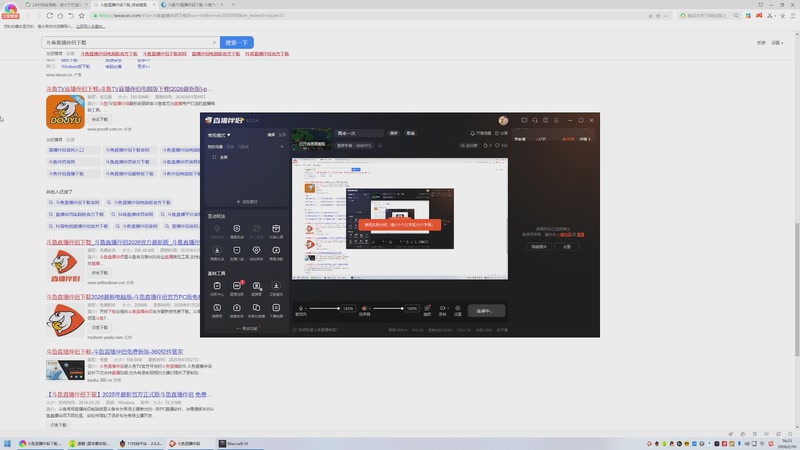Click the add material button in scene panel
Viewport: 800px width, 450px height.
coord(247,202)
